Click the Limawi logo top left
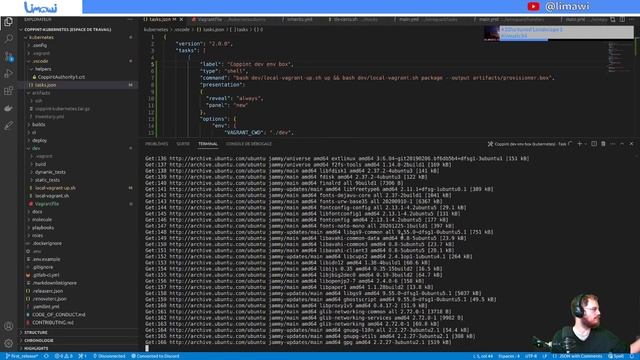The width and height of the screenshot is (640, 360). coord(40,7)
